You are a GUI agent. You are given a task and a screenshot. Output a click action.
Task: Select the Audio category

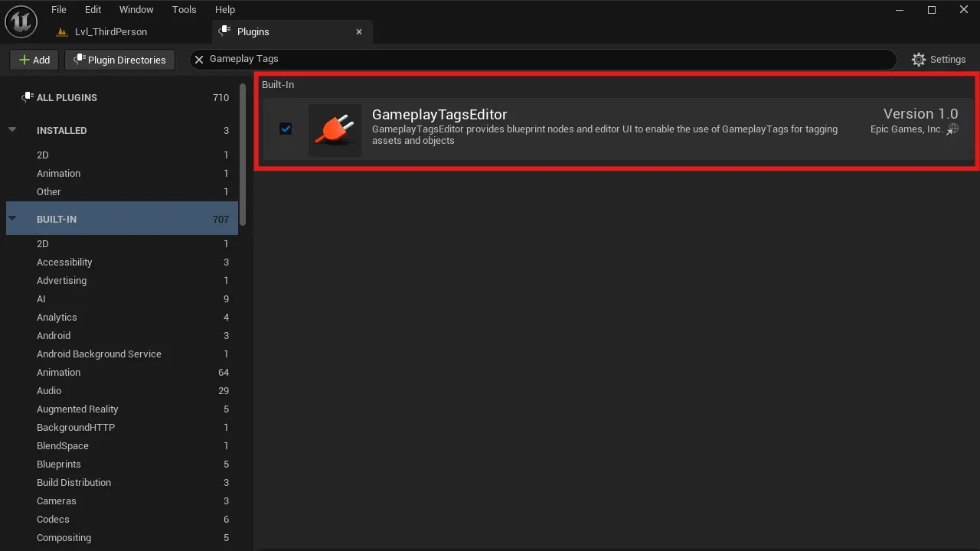point(122,390)
